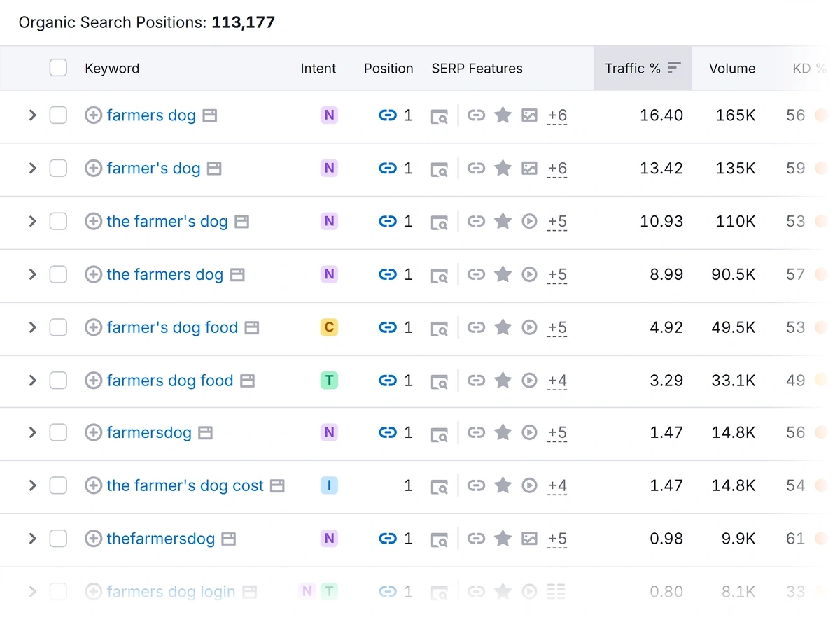Sort by the Position column header
This screenshot has height=617, width=840.
click(388, 69)
